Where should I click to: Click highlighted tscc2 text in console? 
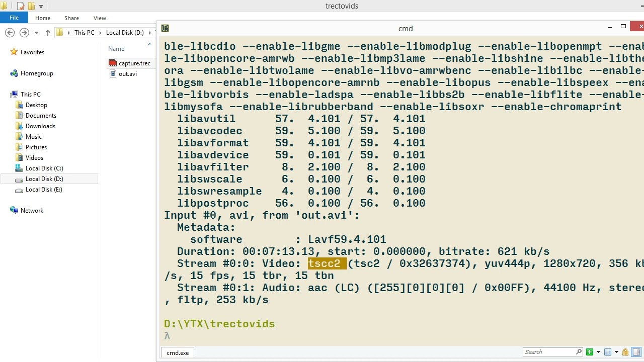coord(327,263)
